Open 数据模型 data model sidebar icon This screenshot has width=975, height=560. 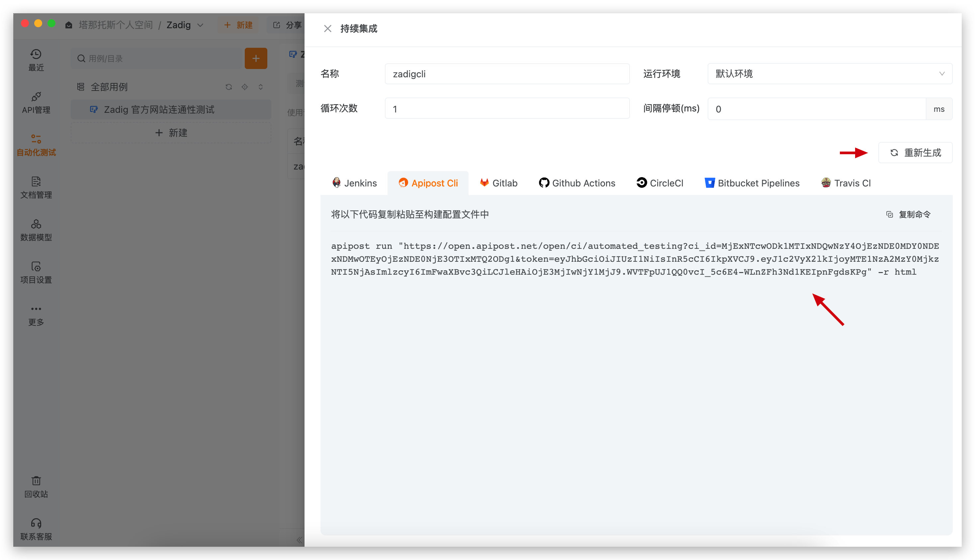[x=36, y=230]
